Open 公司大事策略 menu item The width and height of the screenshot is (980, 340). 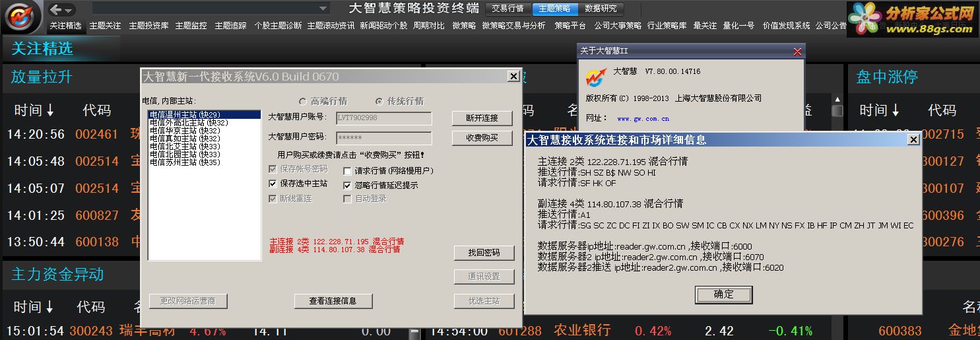[x=618, y=26]
